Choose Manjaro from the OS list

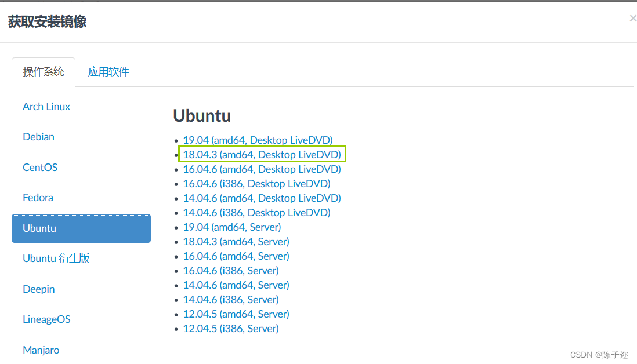(x=41, y=350)
